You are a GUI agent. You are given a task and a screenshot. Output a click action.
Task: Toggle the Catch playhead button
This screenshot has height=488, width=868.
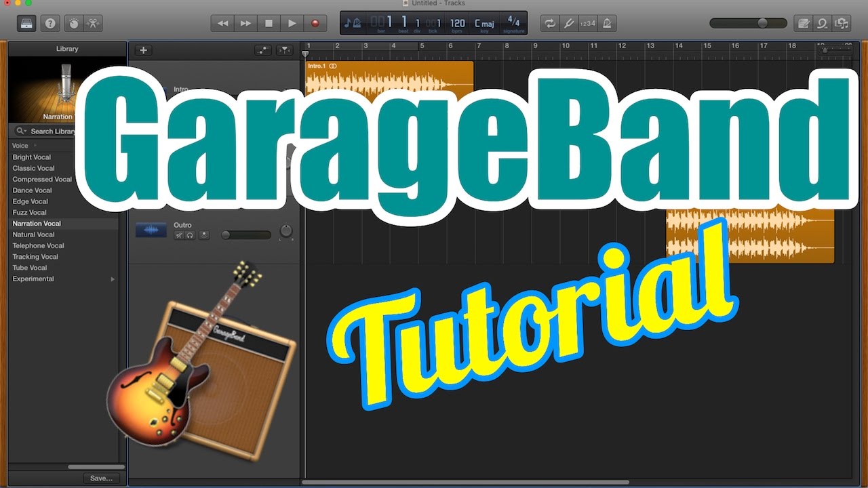click(285, 50)
